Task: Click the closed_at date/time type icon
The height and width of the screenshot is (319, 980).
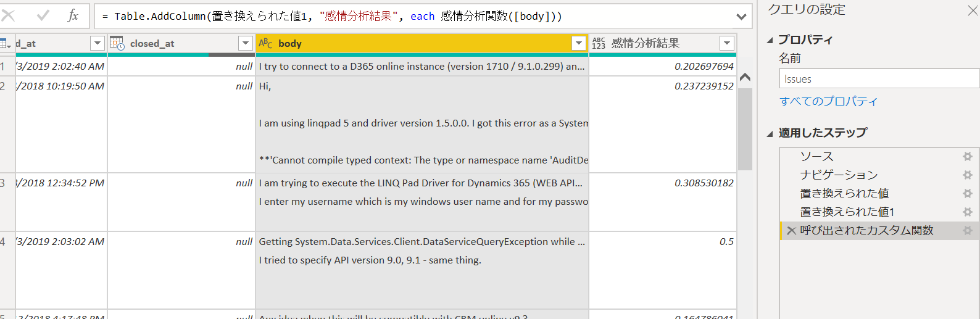Action: [x=117, y=43]
